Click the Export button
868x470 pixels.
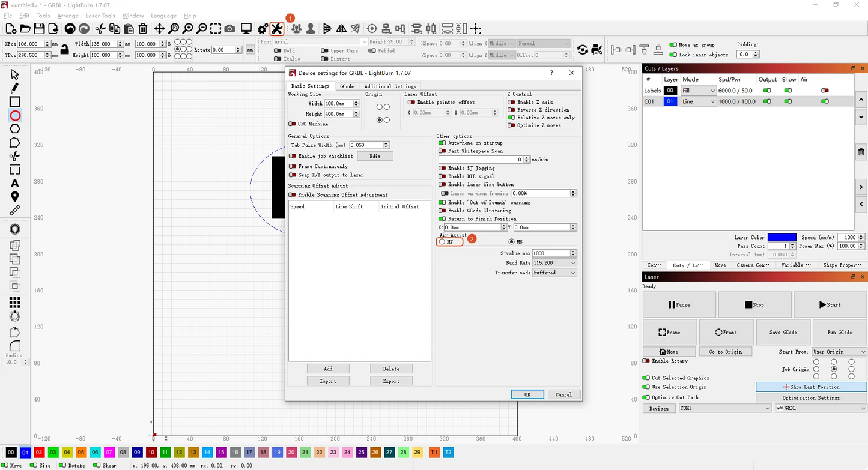click(x=391, y=381)
